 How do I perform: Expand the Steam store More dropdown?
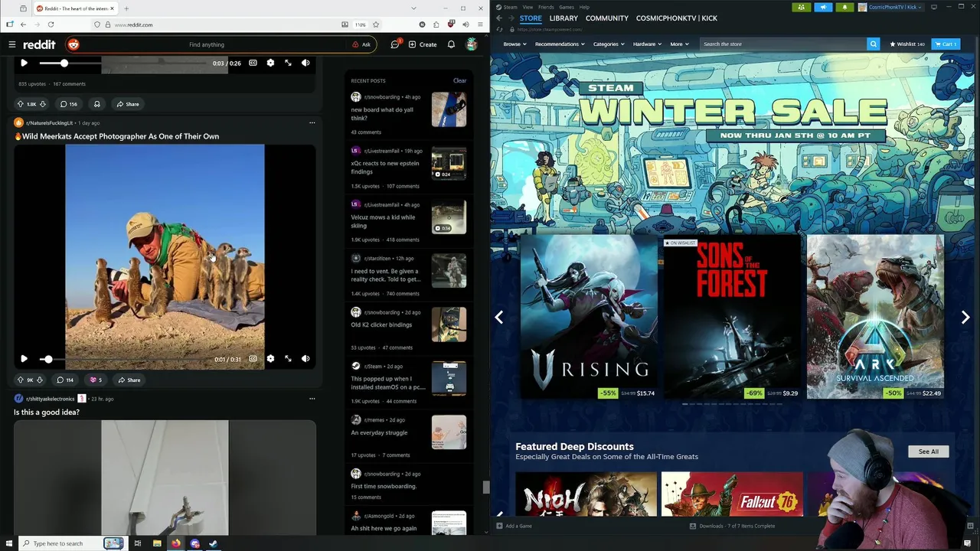[x=680, y=44]
